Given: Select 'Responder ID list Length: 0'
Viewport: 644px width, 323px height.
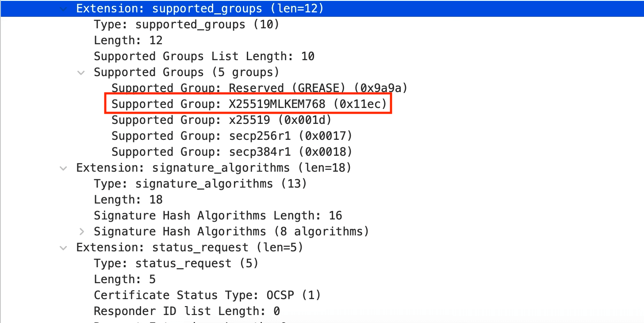Looking at the screenshot, I should pyautogui.click(x=322, y=311).
